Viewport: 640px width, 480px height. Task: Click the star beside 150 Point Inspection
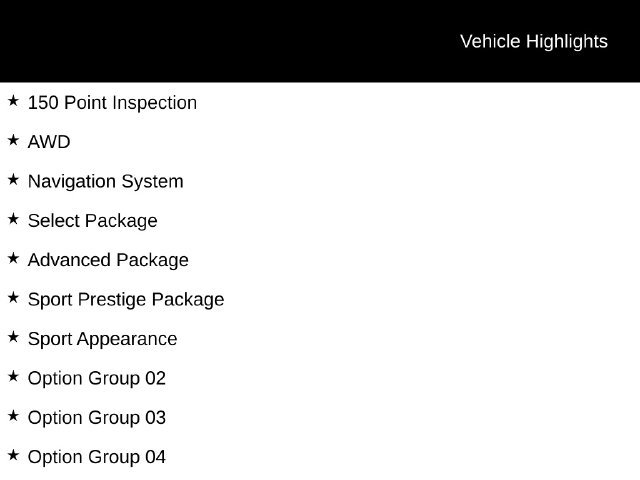13,101
